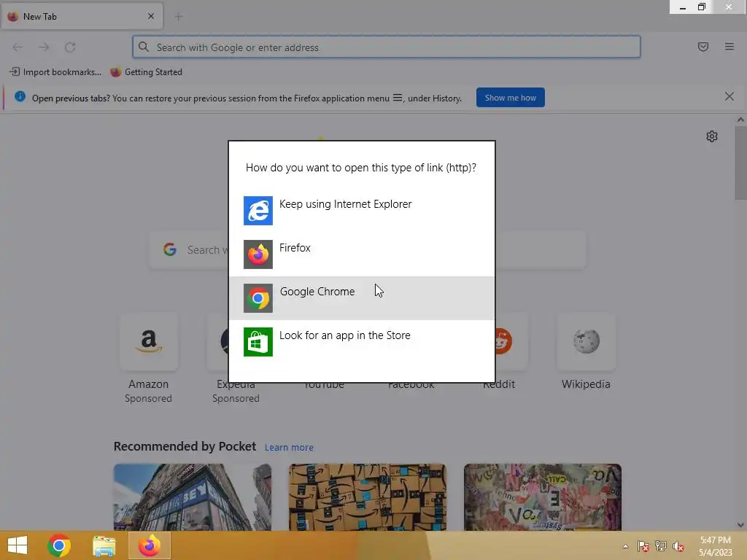Click the Chrome icon in the dialog

point(258,298)
